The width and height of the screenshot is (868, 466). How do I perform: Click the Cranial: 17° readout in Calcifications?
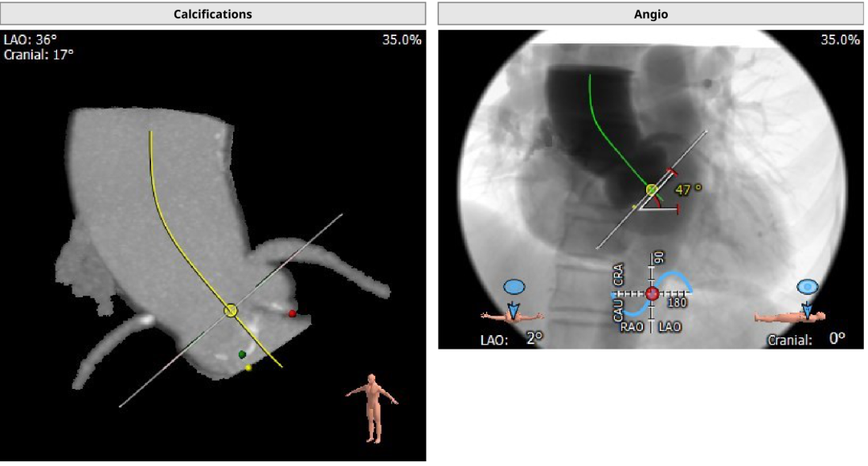pos(39,55)
